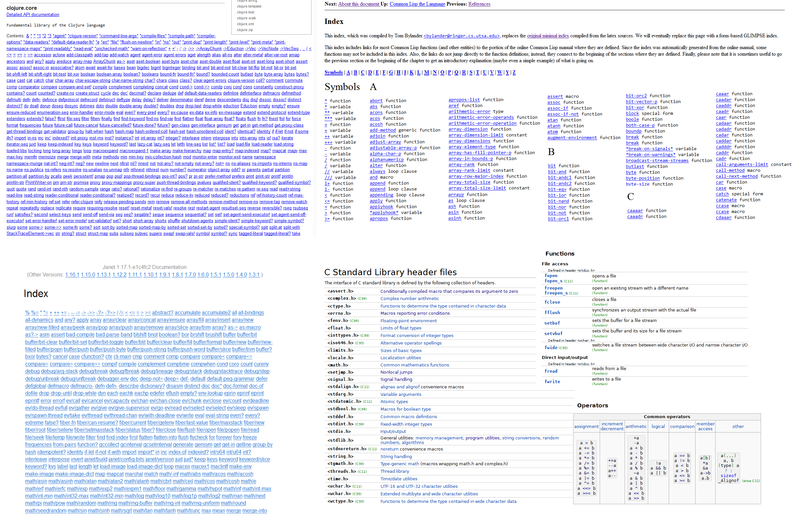Open math/seedrandom in Janet index
This screenshot has width=797, height=532.
point(45,511)
